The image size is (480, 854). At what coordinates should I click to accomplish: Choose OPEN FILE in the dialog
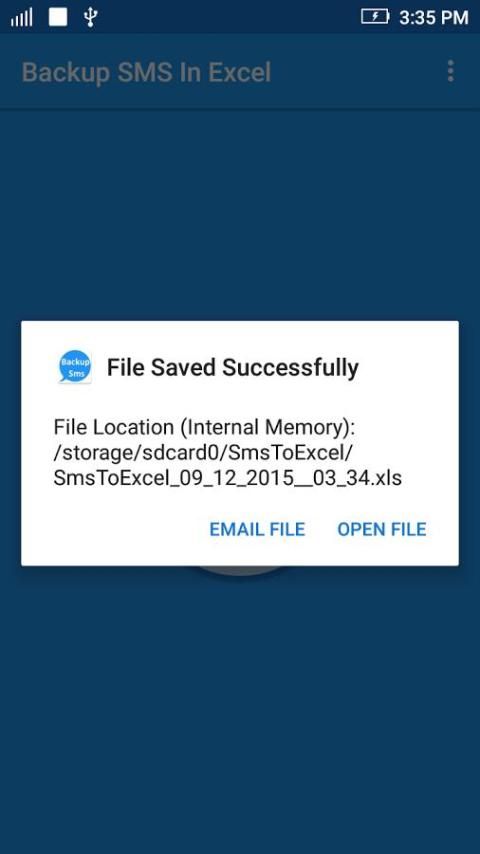(x=382, y=529)
